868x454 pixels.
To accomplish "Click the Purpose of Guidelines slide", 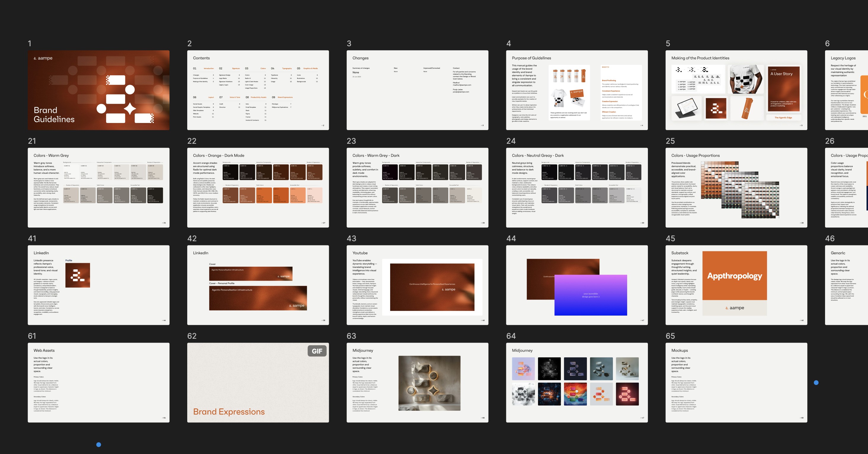I will tap(576, 90).
